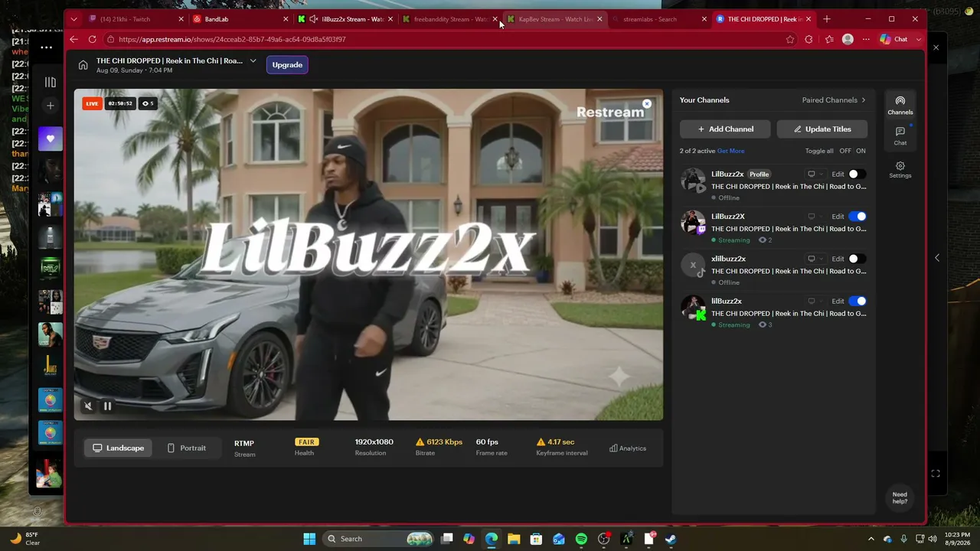Pause the stream preview

pos(107,406)
